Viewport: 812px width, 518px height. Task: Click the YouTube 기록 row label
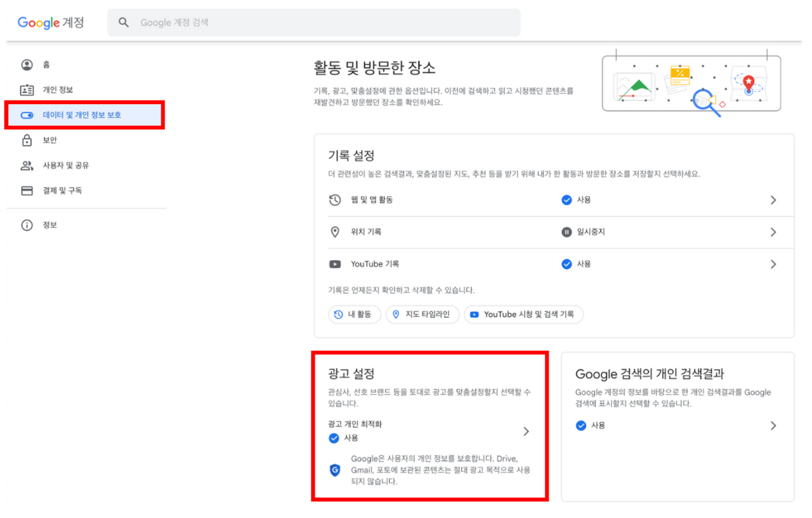click(x=375, y=264)
